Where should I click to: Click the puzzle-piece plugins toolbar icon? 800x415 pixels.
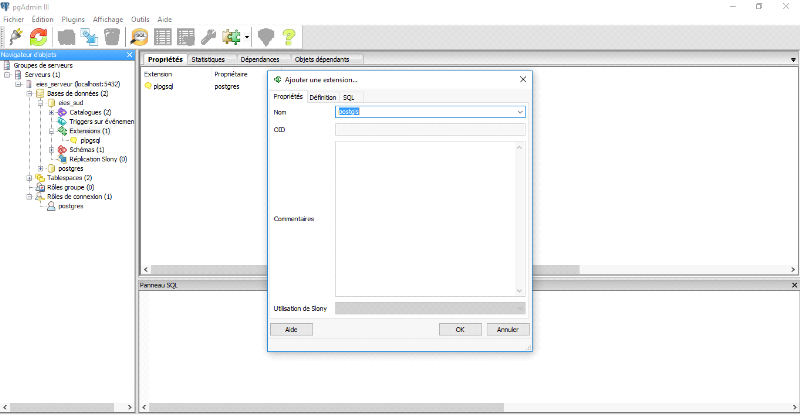click(x=231, y=37)
